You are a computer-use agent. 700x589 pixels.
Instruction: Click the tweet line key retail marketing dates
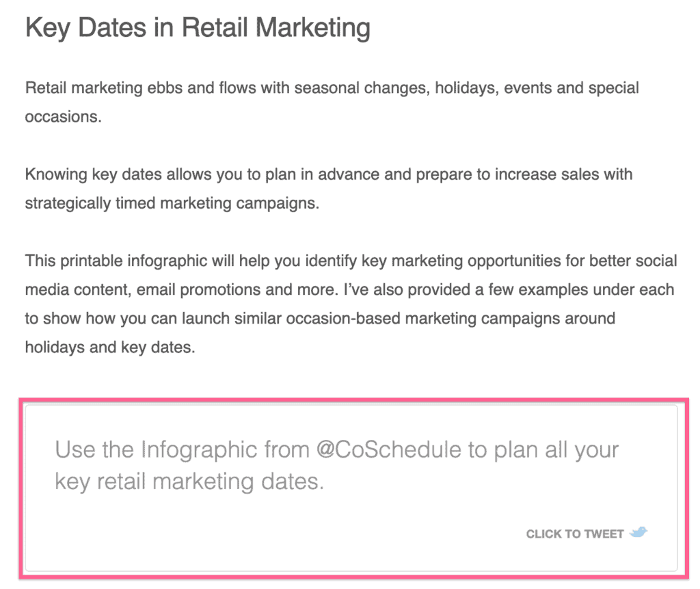tap(189, 482)
